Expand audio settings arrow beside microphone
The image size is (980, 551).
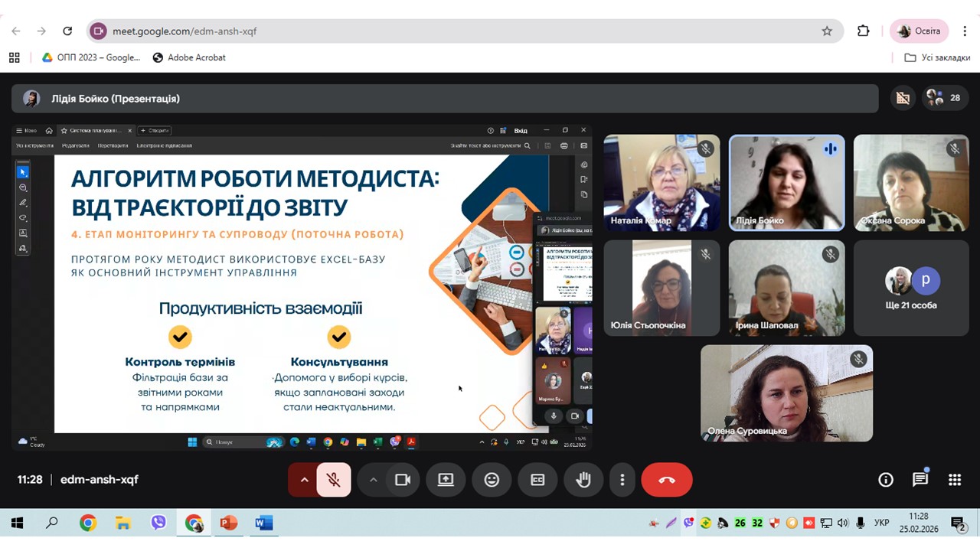pyautogui.click(x=304, y=480)
